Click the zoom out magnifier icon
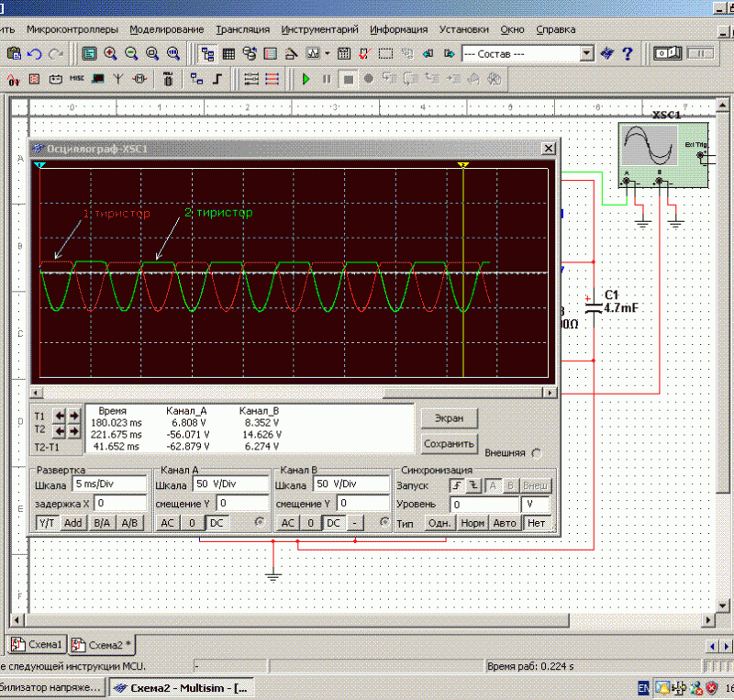Image resolution: width=734 pixels, height=700 pixels. click(131, 54)
